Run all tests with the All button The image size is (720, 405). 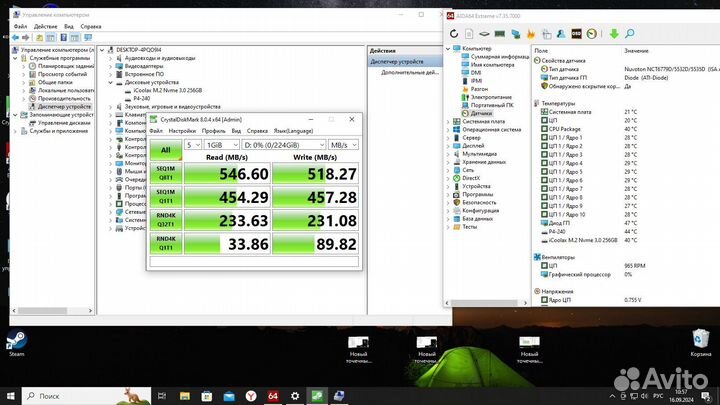click(x=166, y=150)
